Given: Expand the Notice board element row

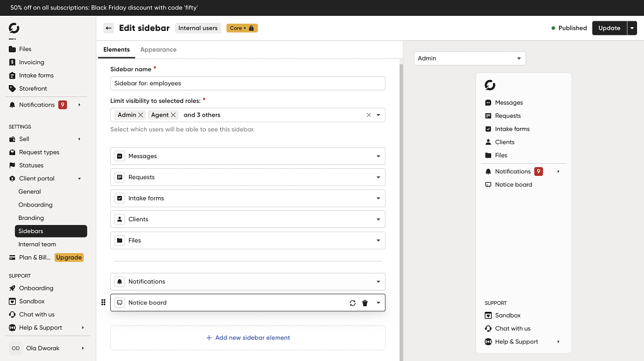Looking at the screenshot, I should coord(378,303).
